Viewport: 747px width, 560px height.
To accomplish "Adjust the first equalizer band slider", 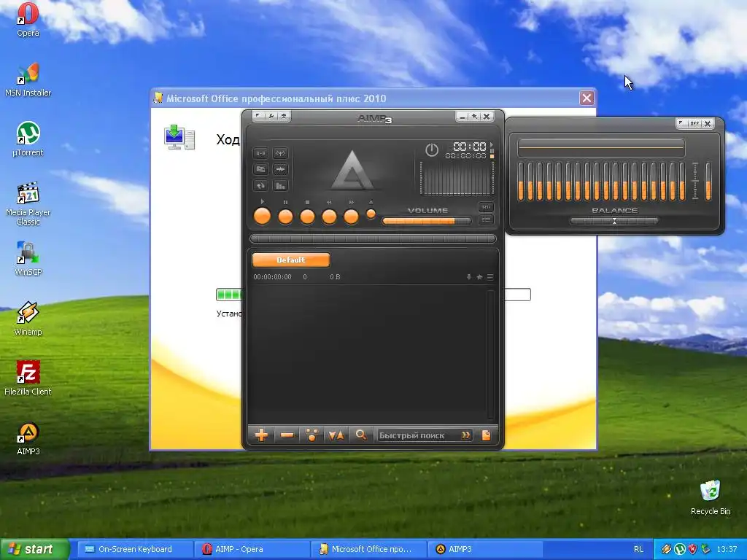I will pos(521,182).
